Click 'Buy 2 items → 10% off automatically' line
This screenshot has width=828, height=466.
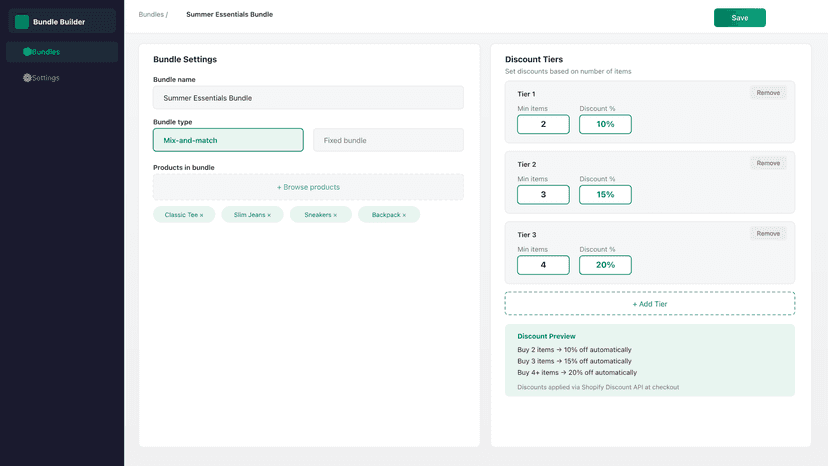point(574,350)
